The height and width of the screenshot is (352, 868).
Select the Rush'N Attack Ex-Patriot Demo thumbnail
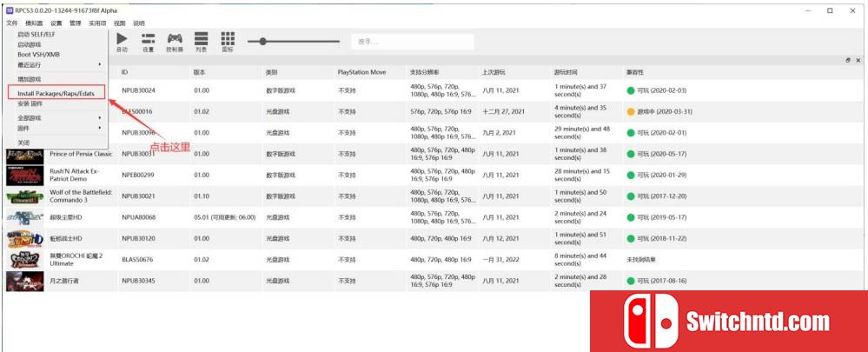point(25,175)
